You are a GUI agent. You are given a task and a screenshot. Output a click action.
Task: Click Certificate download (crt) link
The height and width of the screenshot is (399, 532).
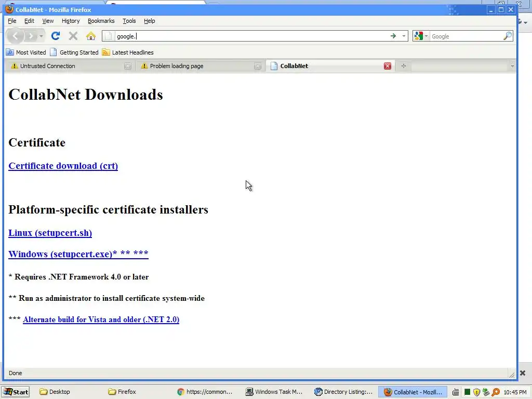63,166
